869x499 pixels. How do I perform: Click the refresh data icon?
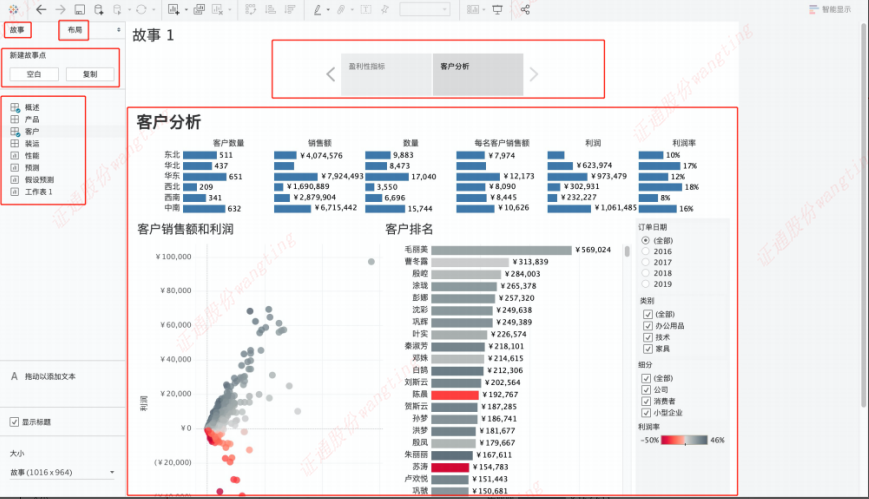pyautogui.click(x=141, y=9)
